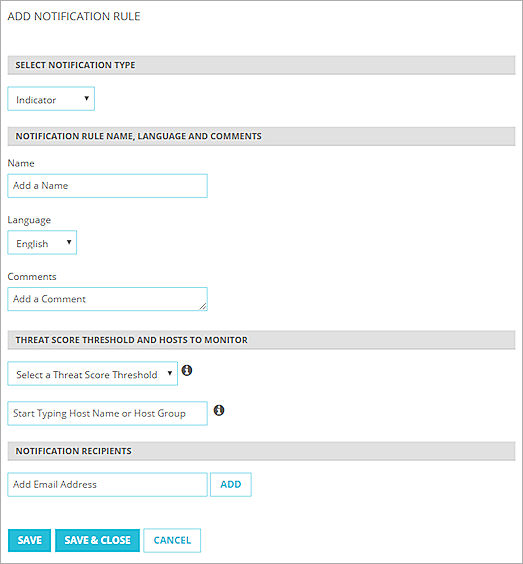Image resolution: width=523 pixels, height=564 pixels.
Task: Click the SAVE button
Action: click(x=29, y=540)
